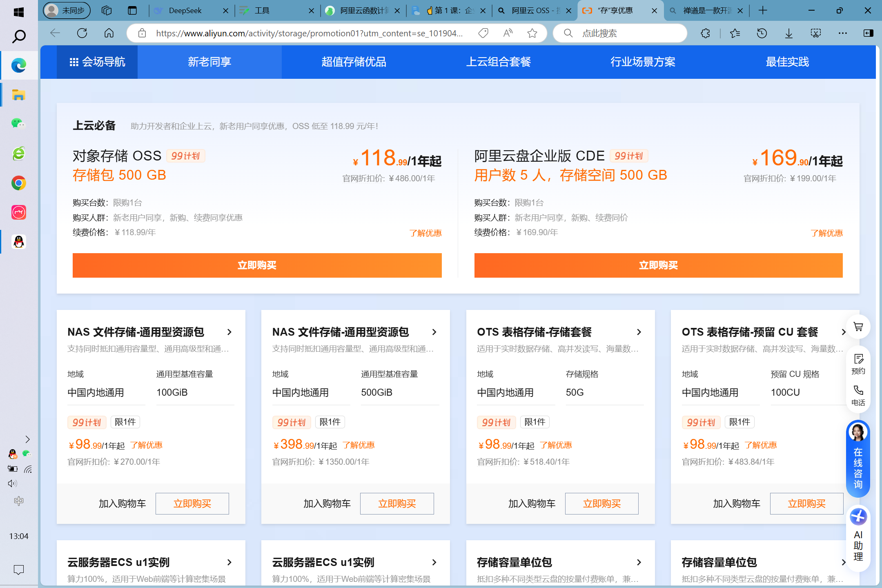Go to the browser home page
Screen dimensions: 882x588
tap(109, 33)
